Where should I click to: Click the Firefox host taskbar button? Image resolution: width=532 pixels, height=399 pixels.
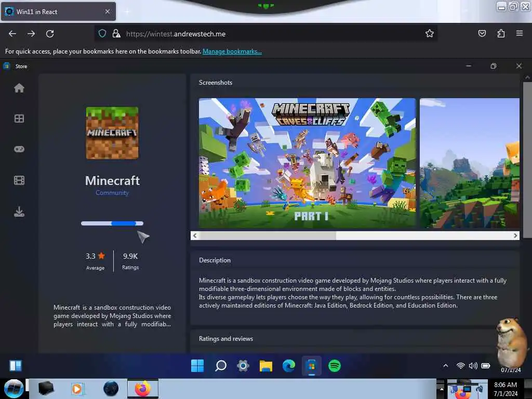143,389
